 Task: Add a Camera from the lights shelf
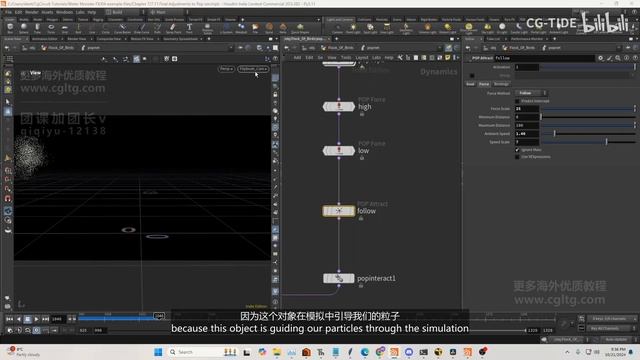[337, 28]
